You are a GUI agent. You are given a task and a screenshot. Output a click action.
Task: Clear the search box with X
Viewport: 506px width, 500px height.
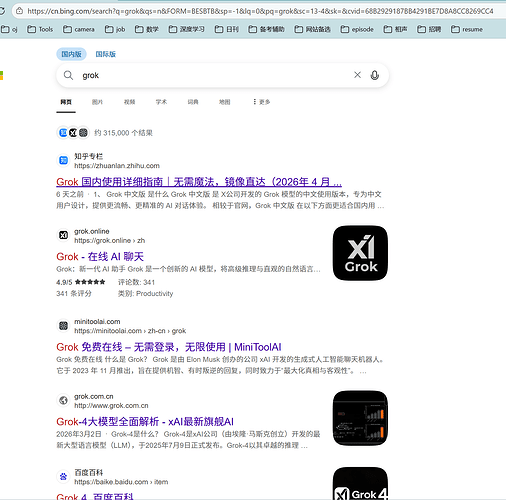[x=357, y=75]
